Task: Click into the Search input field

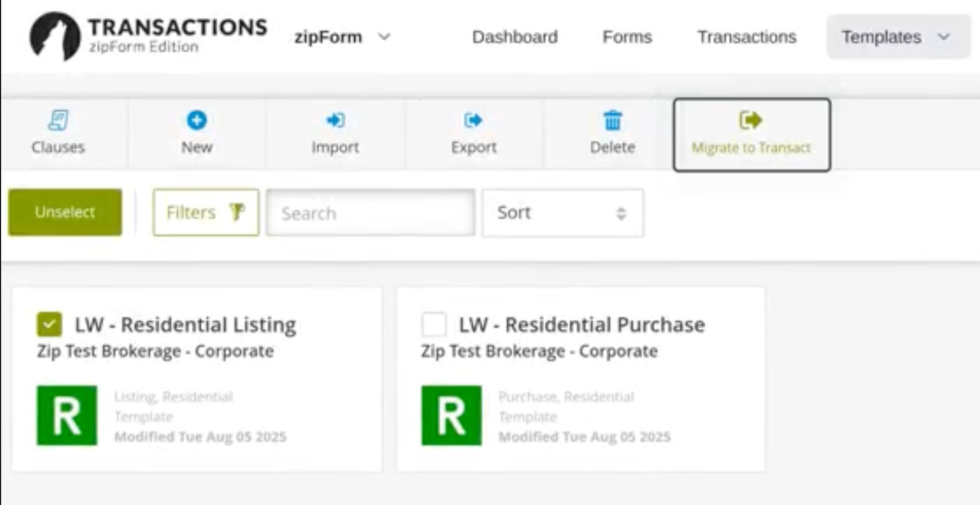Action: click(x=371, y=213)
